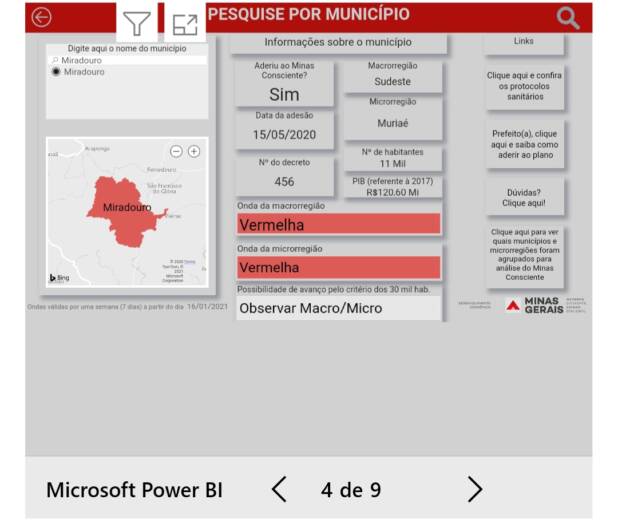
Task: Go to the previous report page
Action: click(279, 489)
